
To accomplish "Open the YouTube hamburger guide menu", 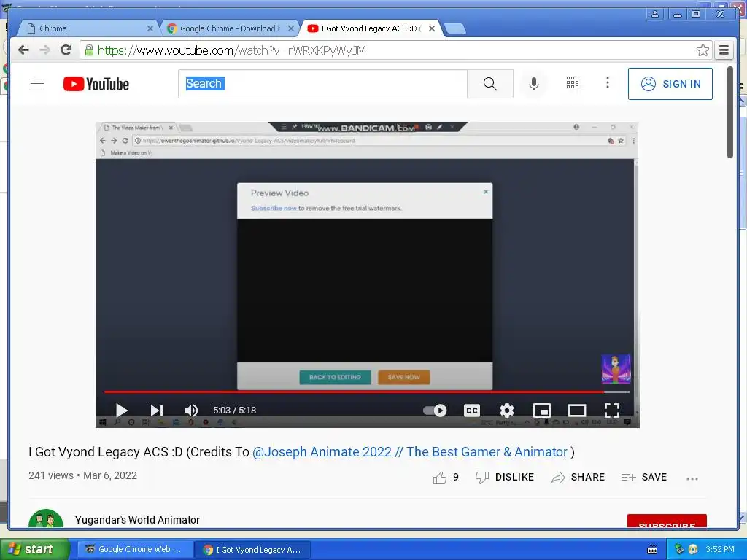I will 37,84.
